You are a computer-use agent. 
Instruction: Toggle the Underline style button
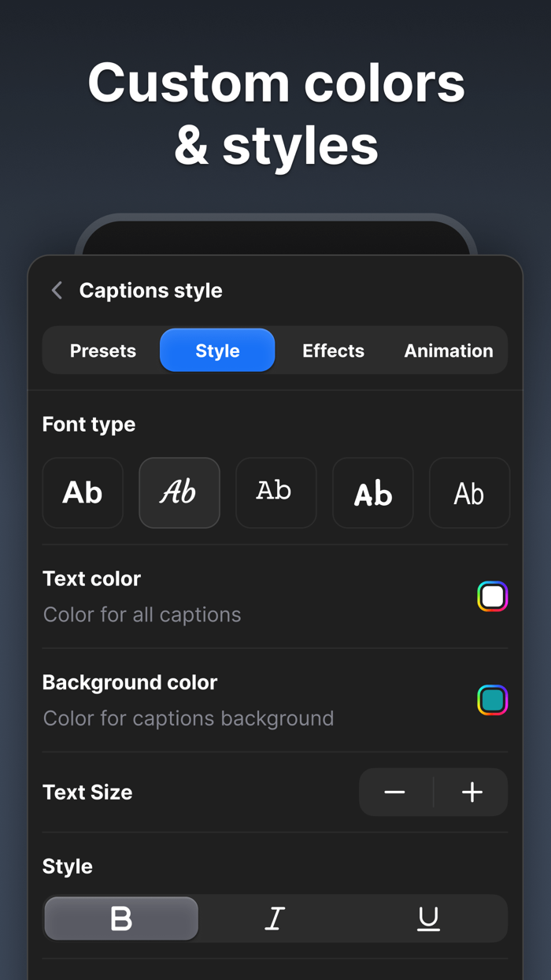428,919
